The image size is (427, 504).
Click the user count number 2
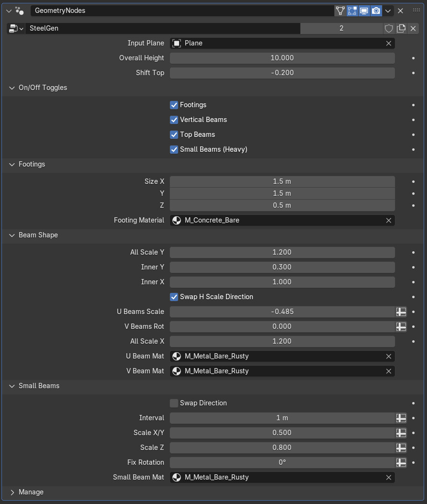[x=341, y=28]
